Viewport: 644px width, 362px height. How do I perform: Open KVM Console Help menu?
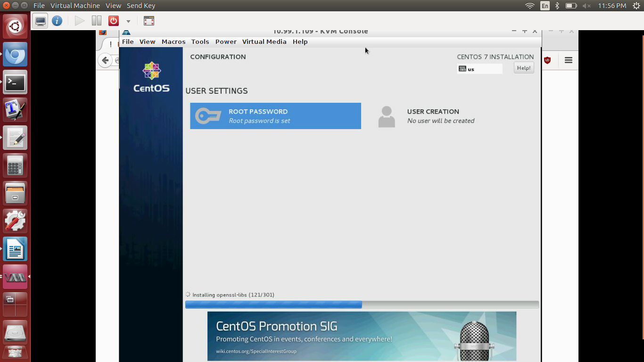pos(300,41)
